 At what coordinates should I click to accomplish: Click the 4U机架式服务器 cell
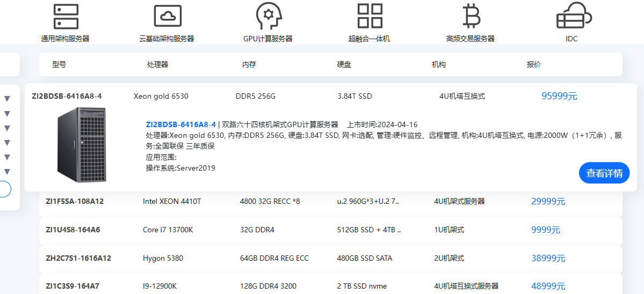coord(459,201)
